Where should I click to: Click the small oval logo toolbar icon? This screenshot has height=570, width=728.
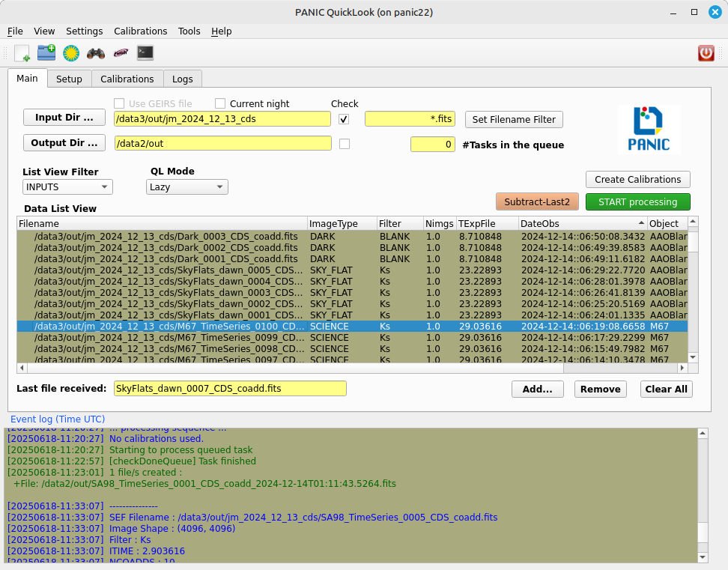tap(121, 53)
